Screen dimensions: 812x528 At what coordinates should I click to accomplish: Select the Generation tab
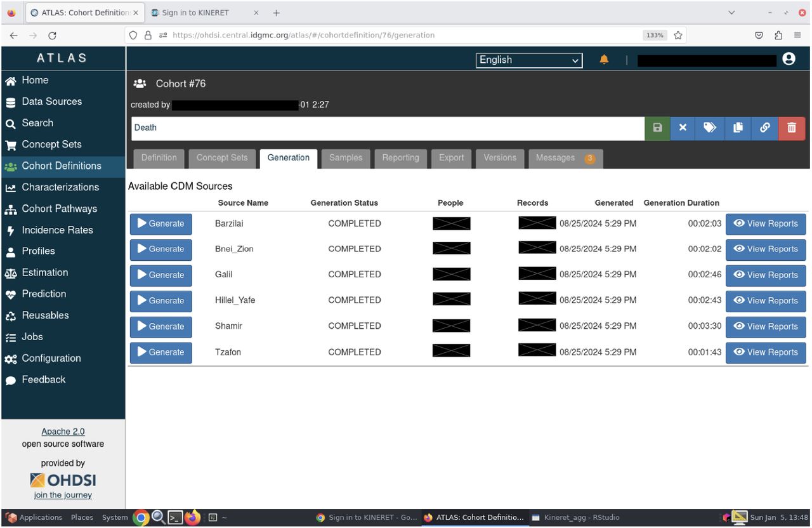(x=289, y=158)
